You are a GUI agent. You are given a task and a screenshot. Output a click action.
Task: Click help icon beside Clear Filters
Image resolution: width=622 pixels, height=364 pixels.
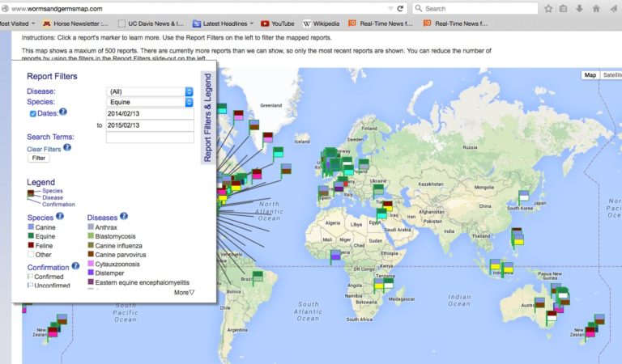[x=67, y=147]
